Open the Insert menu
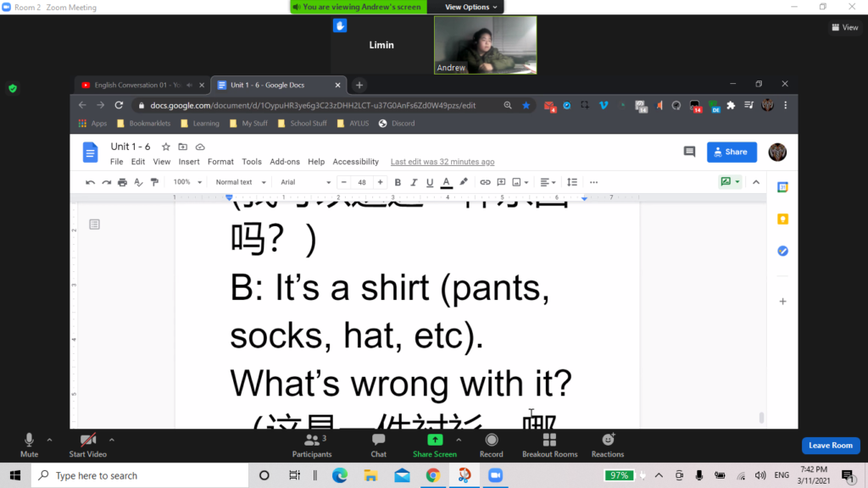The height and width of the screenshot is (488, 868). pyautogui.click(x=189, y=162)
